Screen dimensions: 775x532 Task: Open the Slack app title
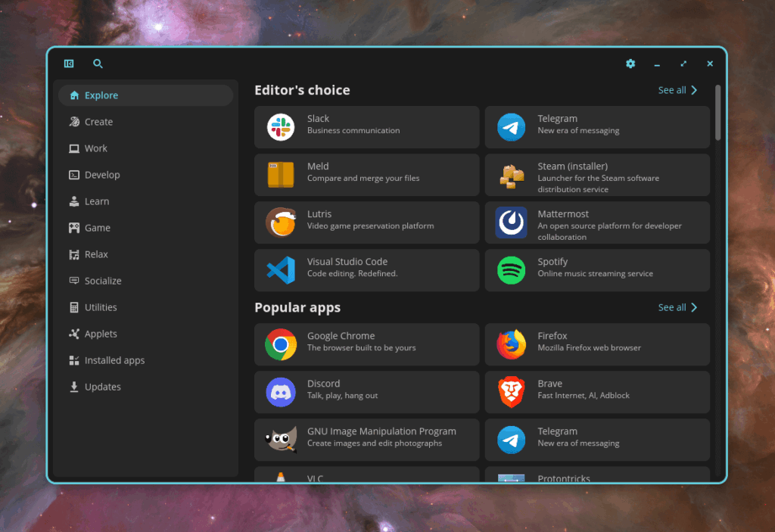click(318, 119)
